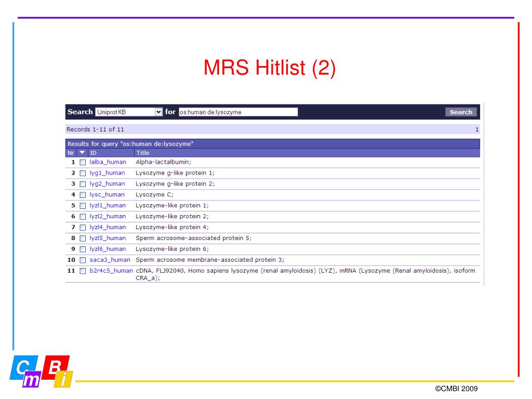
Task: Open the lyg1_human record link
Action: click(x=107, y=173)
